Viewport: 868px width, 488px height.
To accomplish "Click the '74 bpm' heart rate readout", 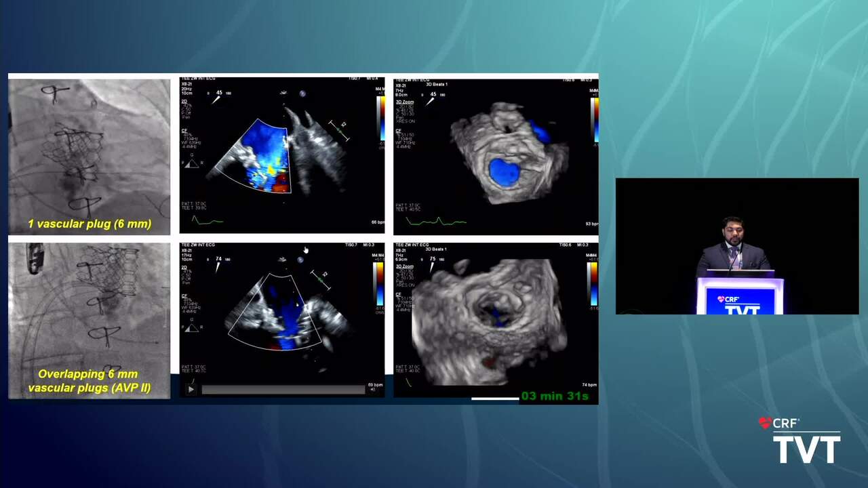I will click(x=589, y=385).
